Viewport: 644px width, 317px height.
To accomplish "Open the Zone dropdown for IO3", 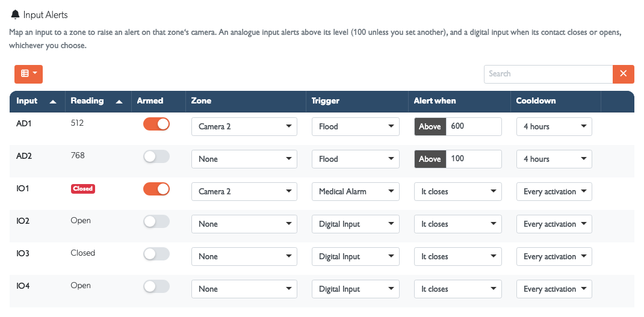I will pyautogui.click(x=244, y=256).
